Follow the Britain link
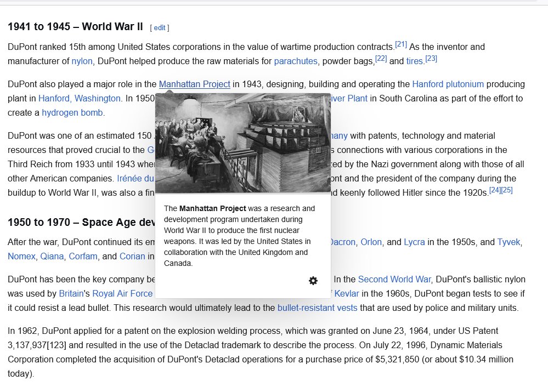Screen dimensions: 548x392 click(71, 294)
